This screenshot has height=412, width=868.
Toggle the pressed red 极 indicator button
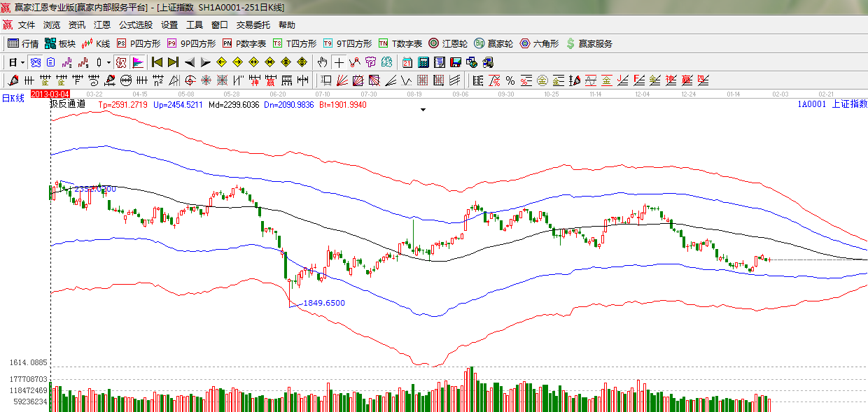[x=121, y=62]
